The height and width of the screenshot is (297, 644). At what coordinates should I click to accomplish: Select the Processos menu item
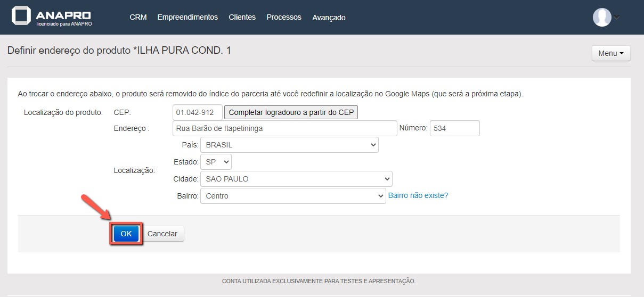tap(283, 17)
